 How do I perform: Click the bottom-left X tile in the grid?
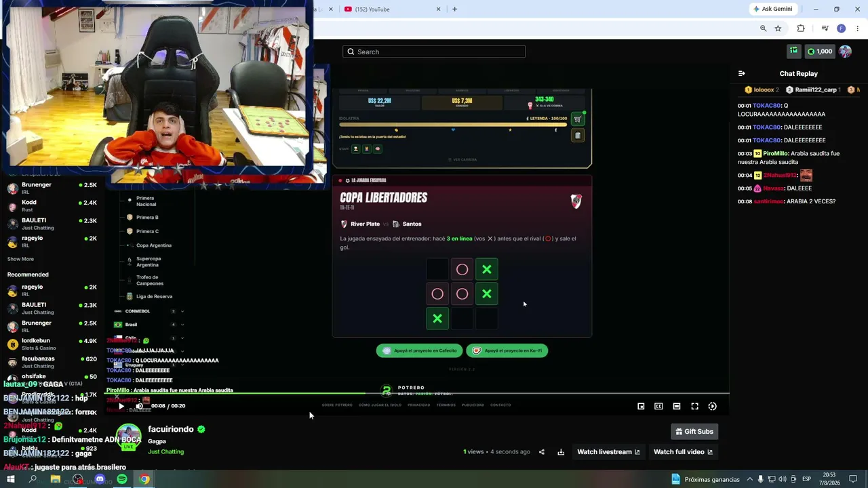pos(437,319)
